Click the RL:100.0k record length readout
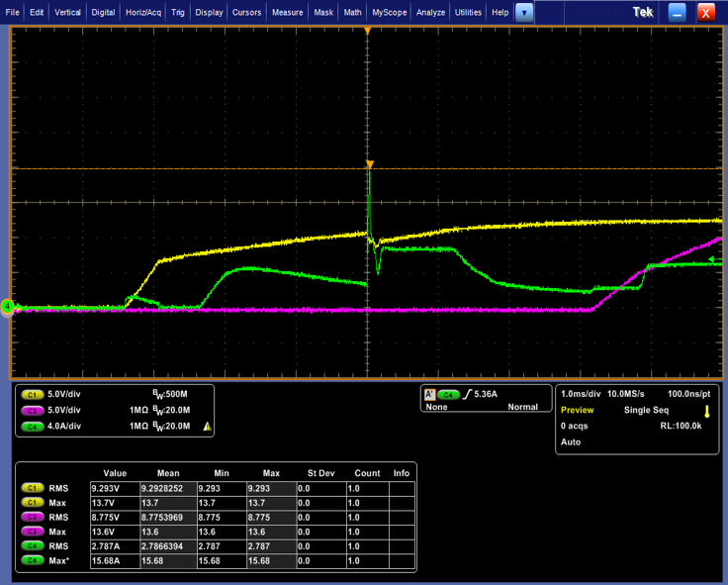 click(681, 426)
